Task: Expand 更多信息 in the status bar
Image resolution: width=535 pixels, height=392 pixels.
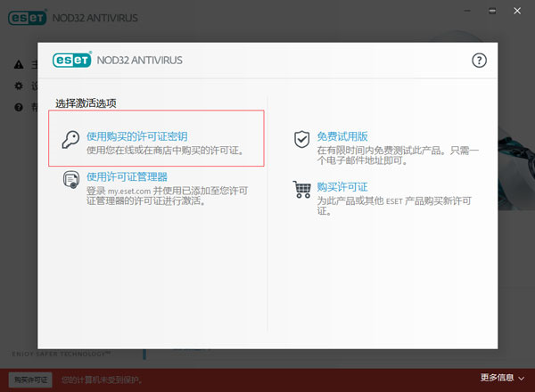Action: pyautogui.click(x=497, y=379)
